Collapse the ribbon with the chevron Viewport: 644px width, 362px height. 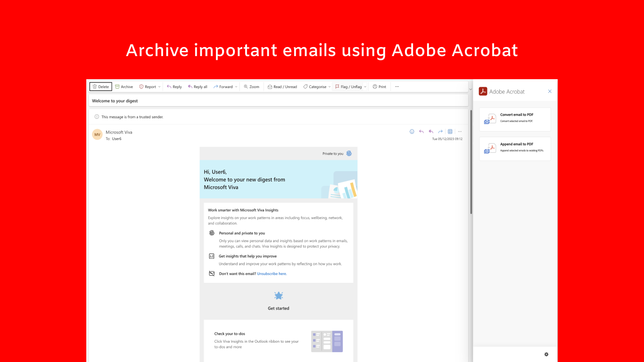coord(470,89)
